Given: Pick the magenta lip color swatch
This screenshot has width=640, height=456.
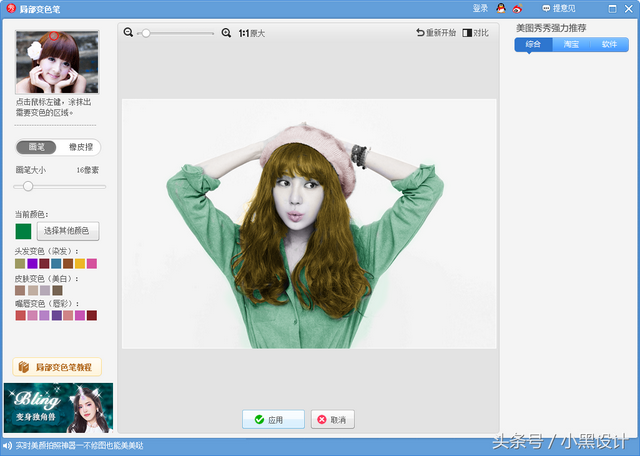Looking at the screenshot, I should click(x=80, y=315).
